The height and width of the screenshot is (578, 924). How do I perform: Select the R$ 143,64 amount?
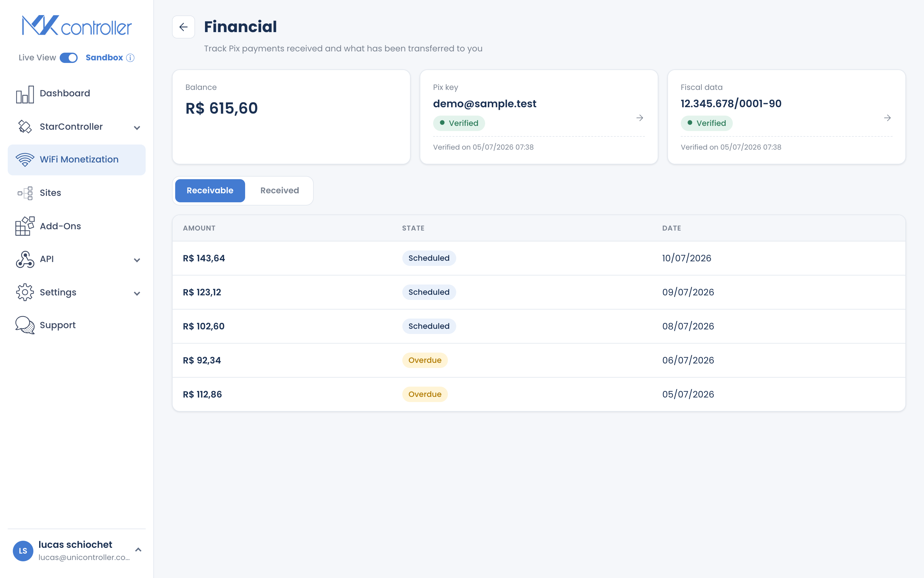click(204, 258)
